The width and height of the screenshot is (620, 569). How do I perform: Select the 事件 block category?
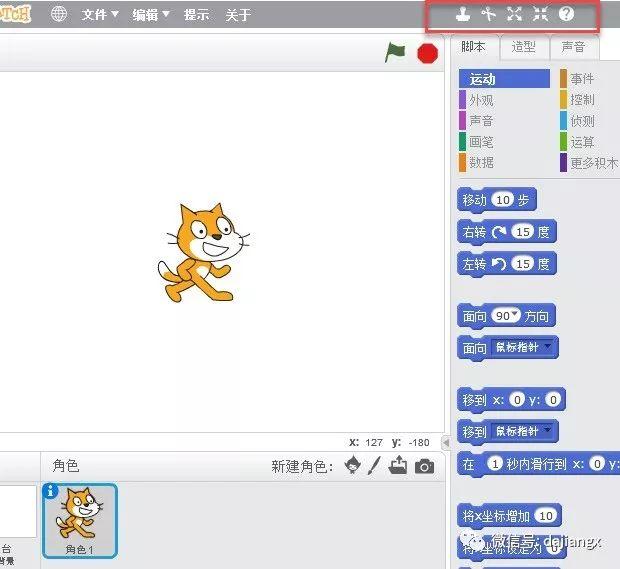[577, 78]
